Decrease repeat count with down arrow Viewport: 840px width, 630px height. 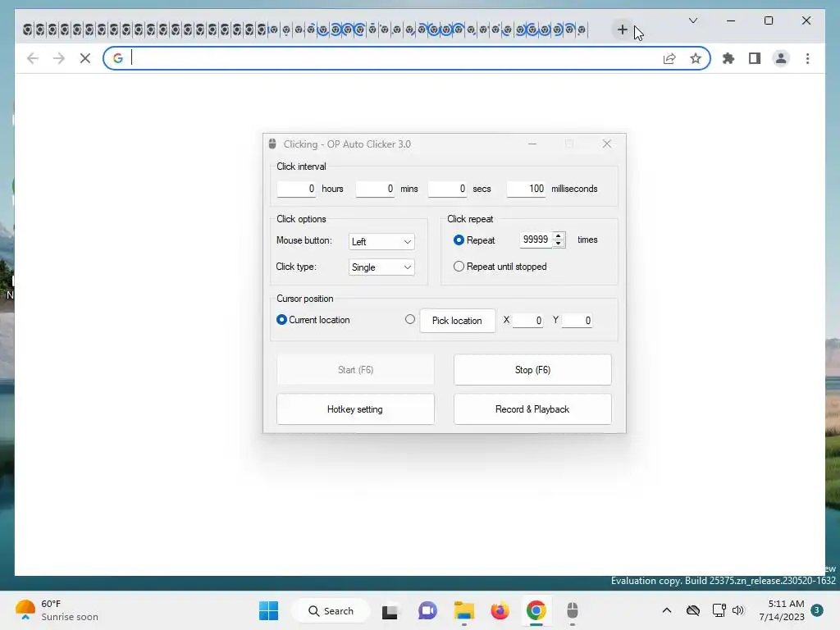pos(558,243)
